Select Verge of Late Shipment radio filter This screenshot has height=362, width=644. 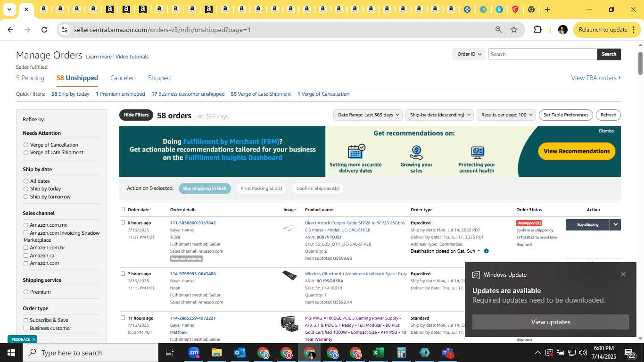point(26,152)
